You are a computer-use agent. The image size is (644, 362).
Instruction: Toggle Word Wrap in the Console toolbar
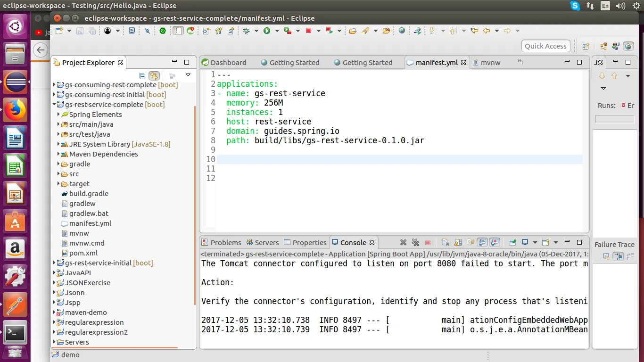coord(470,242)
